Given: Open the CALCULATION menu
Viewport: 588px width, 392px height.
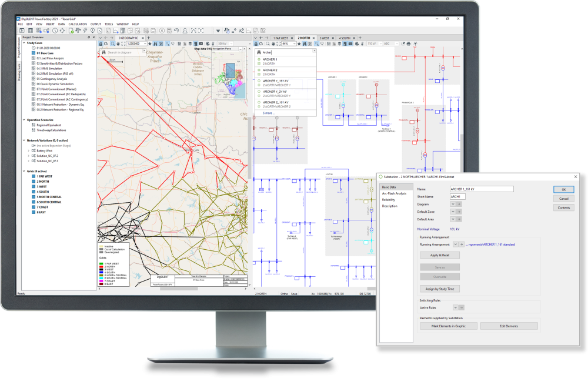Looking at the screenshot, I should tap(78, 24).
